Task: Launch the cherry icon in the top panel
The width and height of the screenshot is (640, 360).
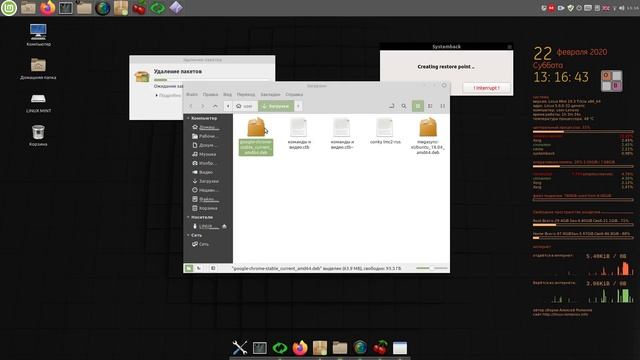Action: coord(139,8)
